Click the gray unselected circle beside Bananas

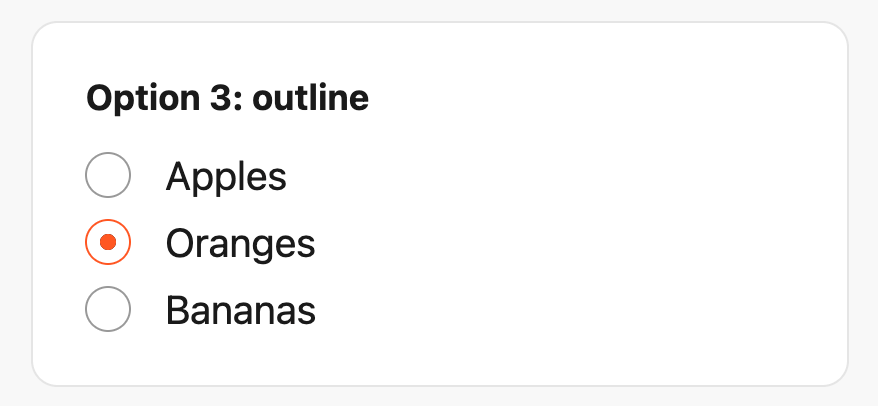point(108,309)
